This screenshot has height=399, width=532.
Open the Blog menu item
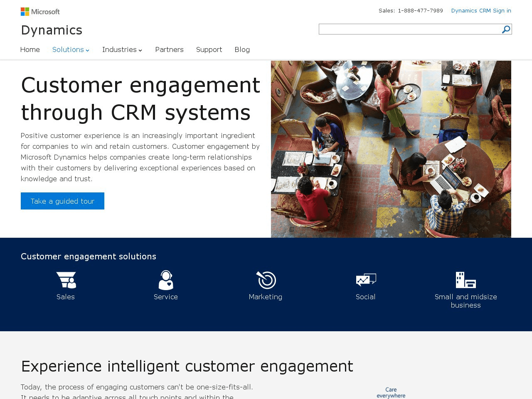pos(242,49)
